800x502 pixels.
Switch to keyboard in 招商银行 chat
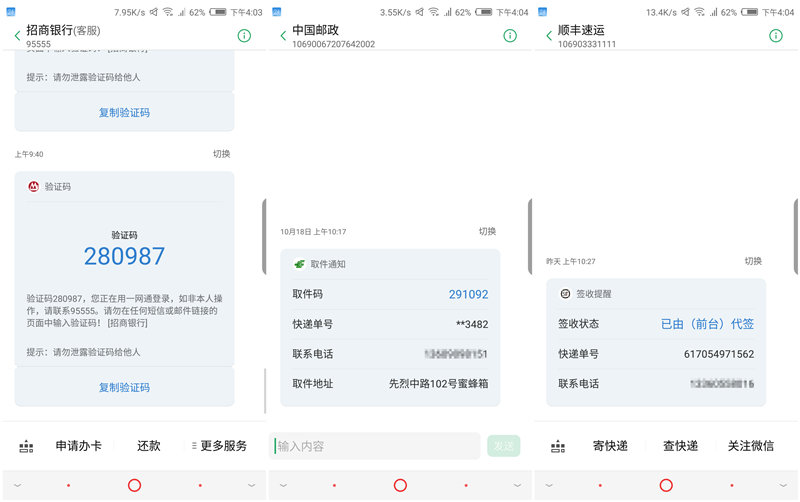click(x=26, y=446)
